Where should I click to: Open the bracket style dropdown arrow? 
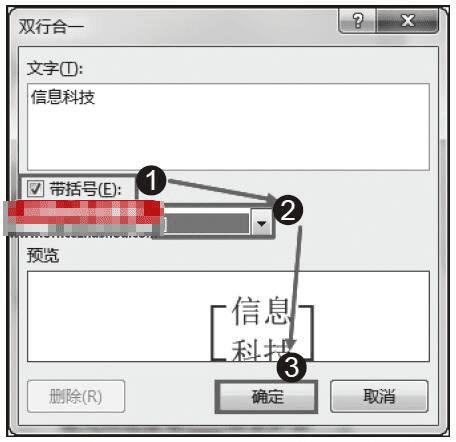coord(262,223)
